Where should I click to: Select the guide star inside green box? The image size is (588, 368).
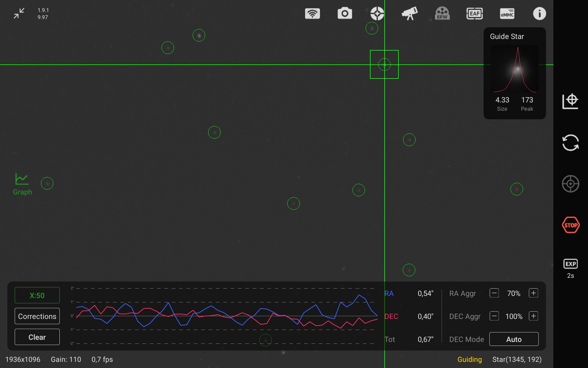pyautogui.click(x=384, y=64)
